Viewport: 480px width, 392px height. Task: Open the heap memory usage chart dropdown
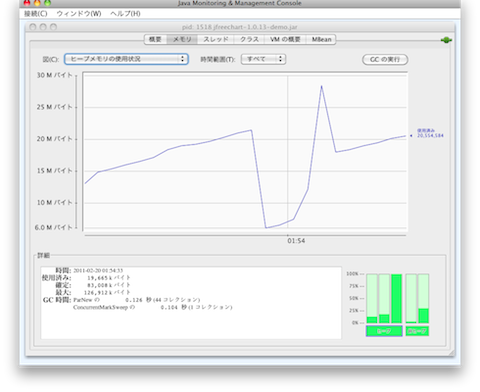point(126,59)
